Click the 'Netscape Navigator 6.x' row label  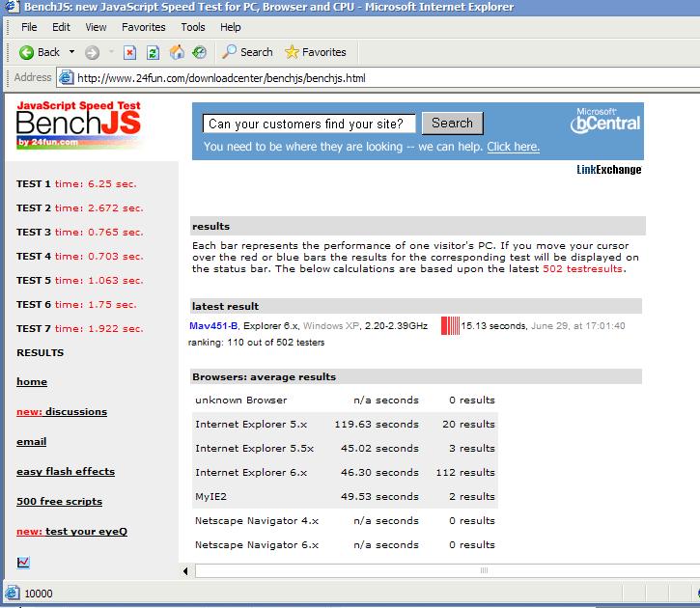click(x=257, y=544)
